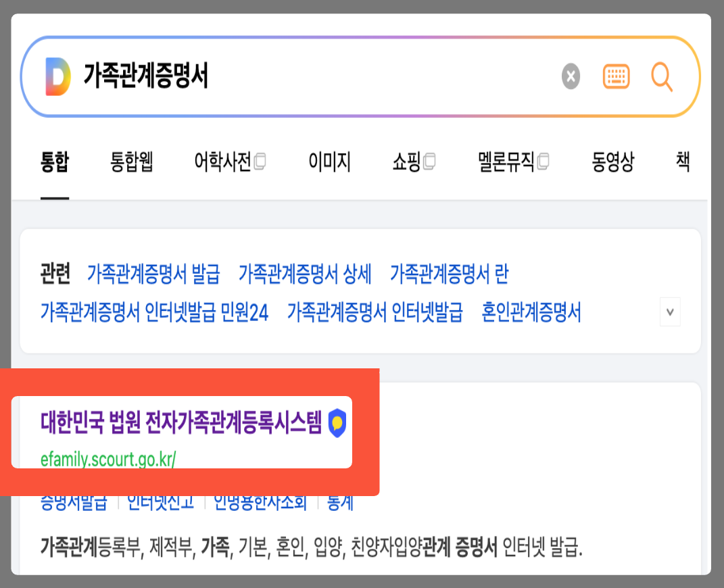This screenshot has width=724, height=588.
Task: Open 가족관계증명서 인터넷발급 민원24 suggestion
Action: click(151, 312)
